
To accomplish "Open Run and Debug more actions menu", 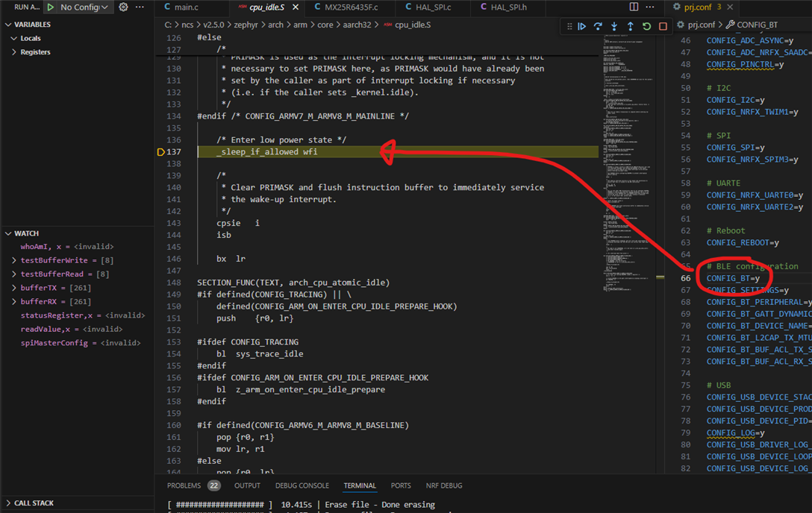I will tap(140, 7).
